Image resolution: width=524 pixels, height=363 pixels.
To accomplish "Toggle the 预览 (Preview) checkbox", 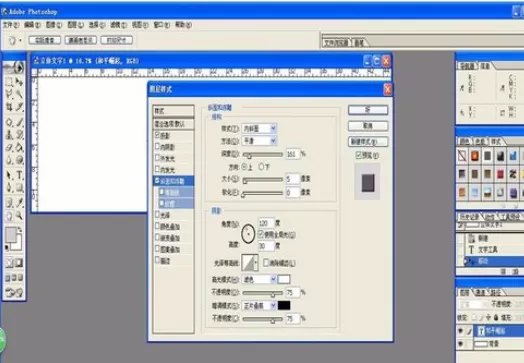I will 359,155.
